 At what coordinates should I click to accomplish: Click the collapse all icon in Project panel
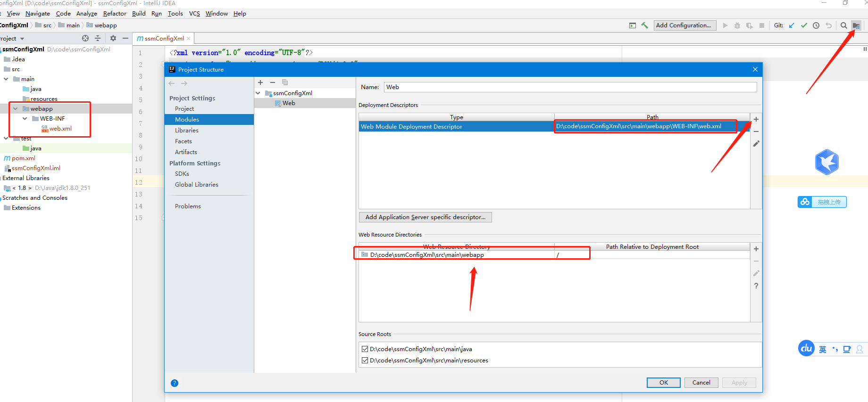click(x=98, y=38)
